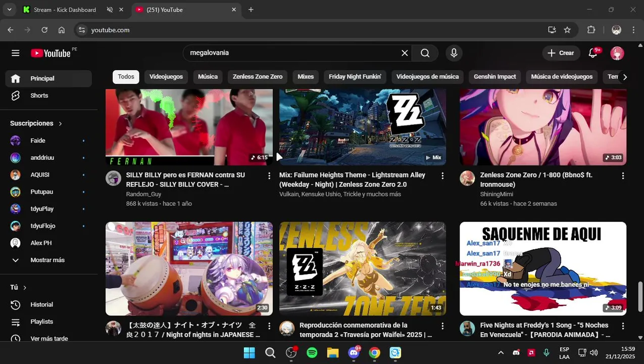Open ShiningMimi channel link

[497, 194]
